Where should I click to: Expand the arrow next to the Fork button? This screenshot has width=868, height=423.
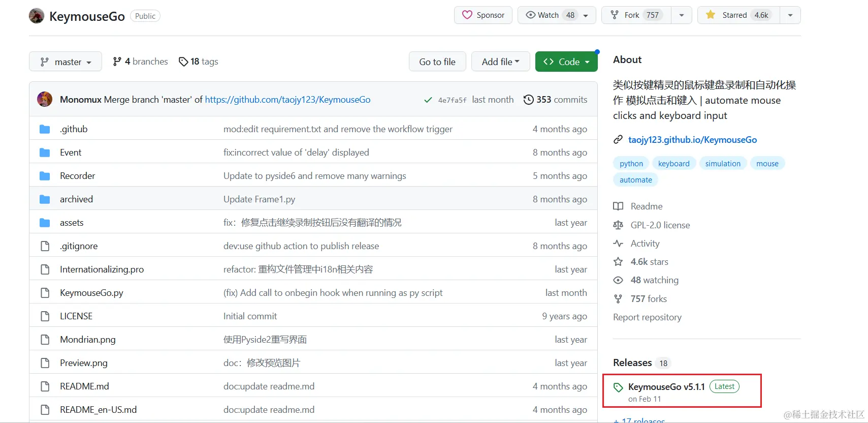coord(682,15)
